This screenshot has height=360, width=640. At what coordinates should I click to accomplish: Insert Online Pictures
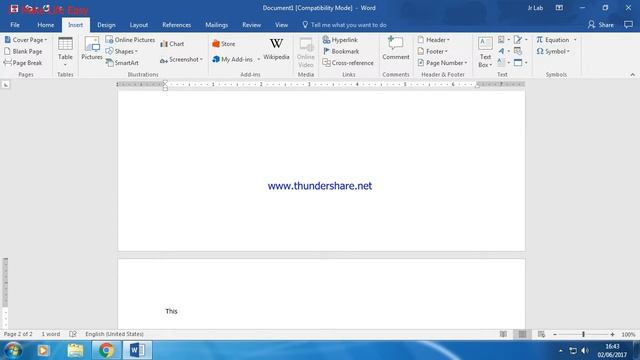click(130, 40)
